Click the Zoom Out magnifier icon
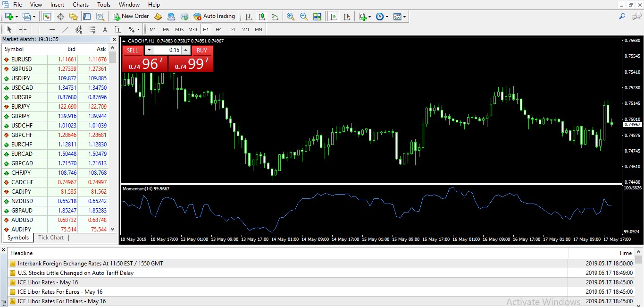 [x=304, y=17]
